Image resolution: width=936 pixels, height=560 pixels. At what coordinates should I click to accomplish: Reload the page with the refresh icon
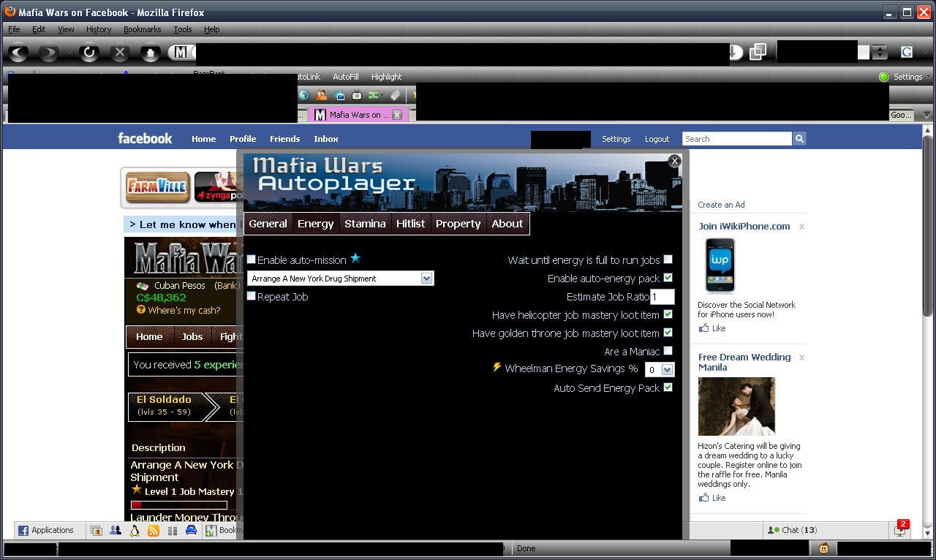(x=89, y=53)
